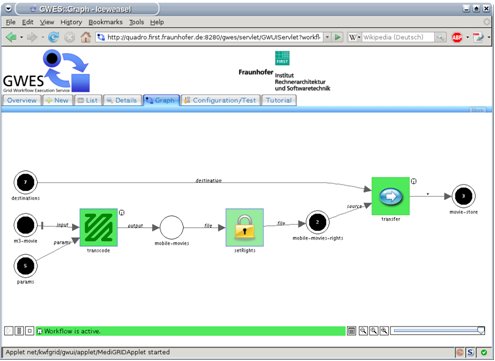Open the Wikipedia search engine selector
Image resolution: width=495 pixels, height=361 pixels.
click(x=354, y=37)
